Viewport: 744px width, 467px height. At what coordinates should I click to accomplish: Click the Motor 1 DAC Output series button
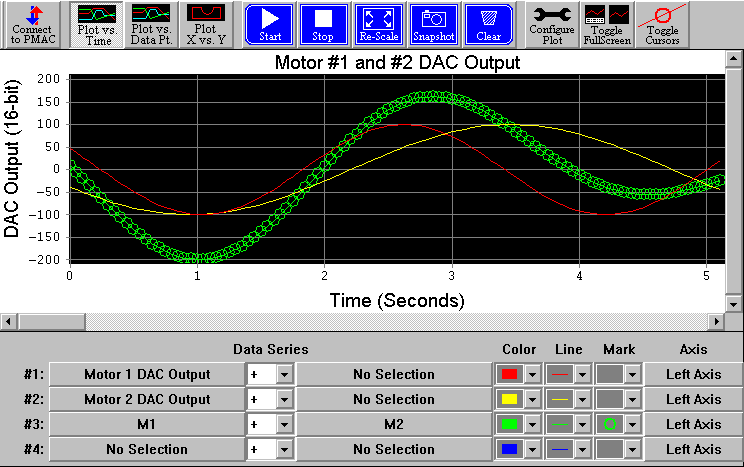tap(147, 374)
